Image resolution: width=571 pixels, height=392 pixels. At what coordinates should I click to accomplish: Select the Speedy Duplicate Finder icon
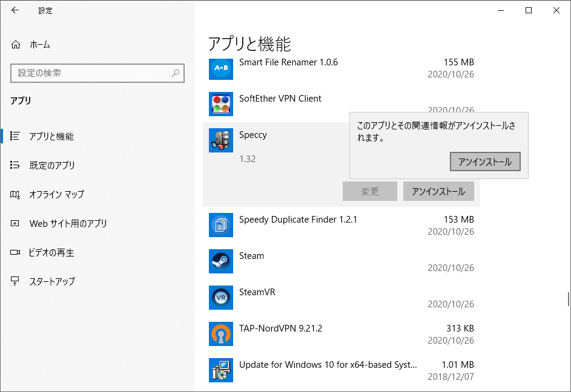tap(220, 225)
